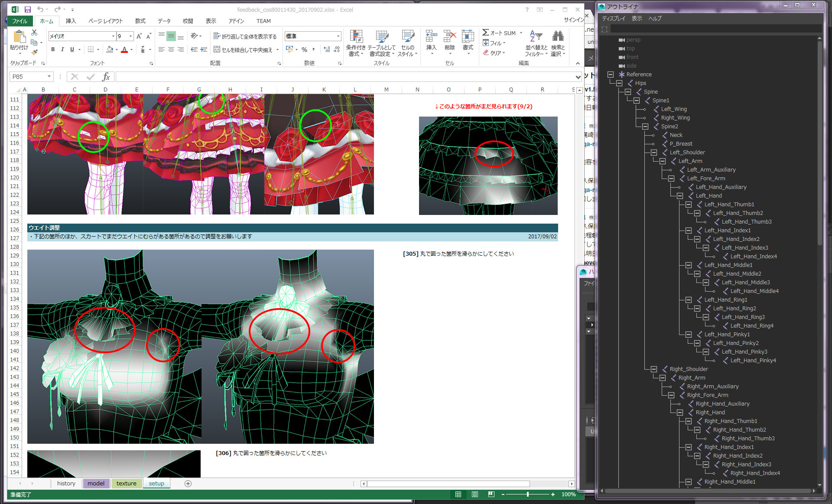Image resolution: width=832 pixels, height=504 pixels.
Task: Click the Increase Font Size icon
Action: pos(139,36)
